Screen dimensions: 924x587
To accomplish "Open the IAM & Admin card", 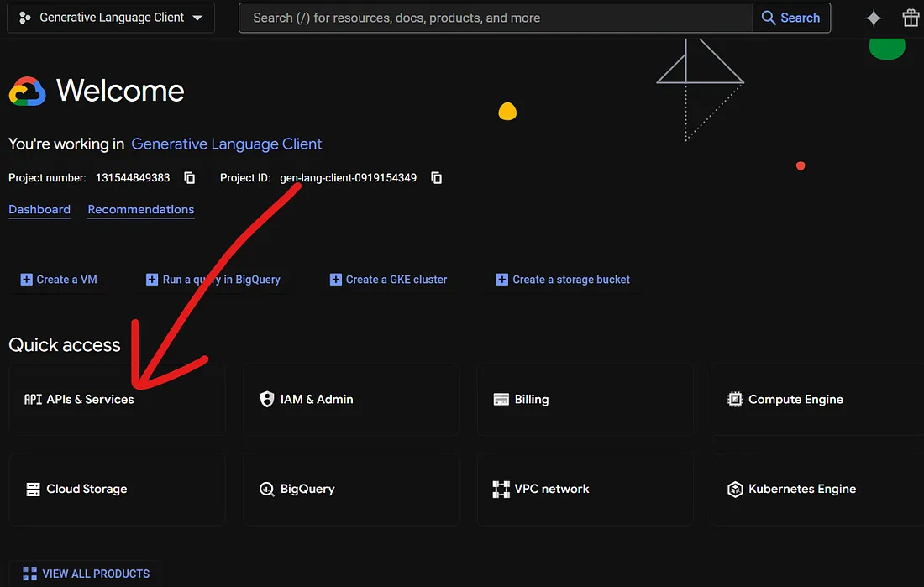I will point(350,400).
